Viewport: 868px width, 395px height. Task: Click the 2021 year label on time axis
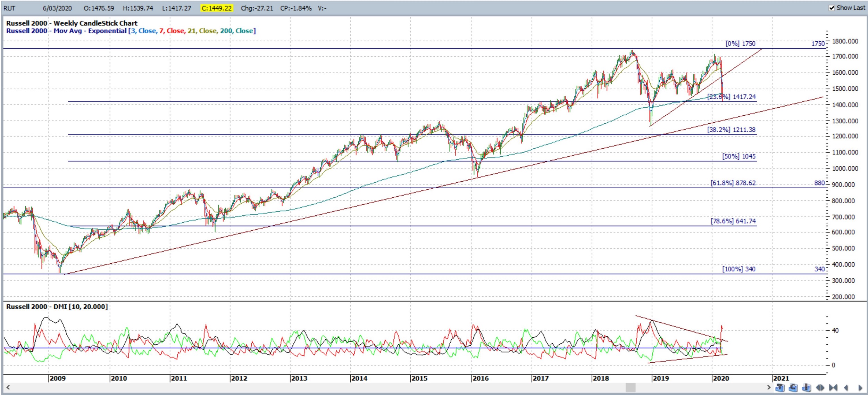pos(781,378)
